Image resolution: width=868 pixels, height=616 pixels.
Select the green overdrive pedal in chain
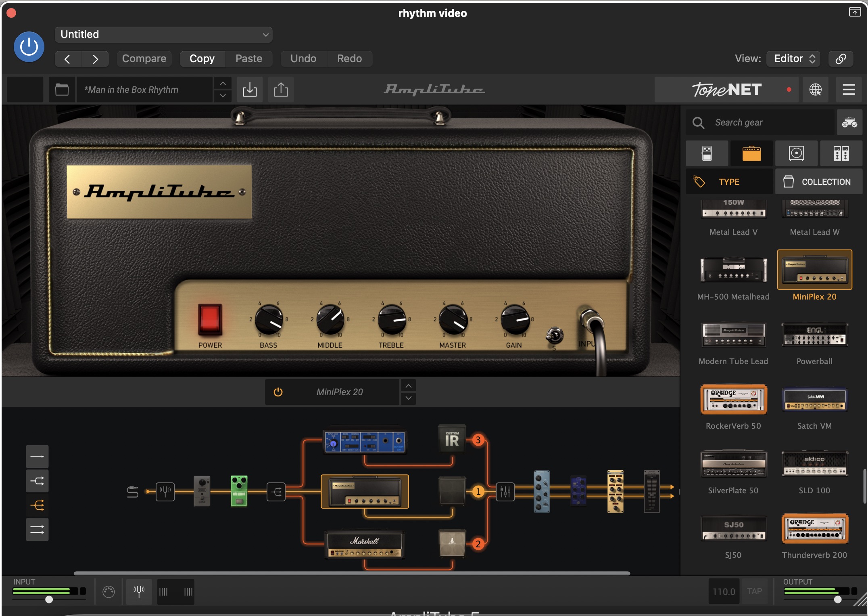[x=239, y=491]
